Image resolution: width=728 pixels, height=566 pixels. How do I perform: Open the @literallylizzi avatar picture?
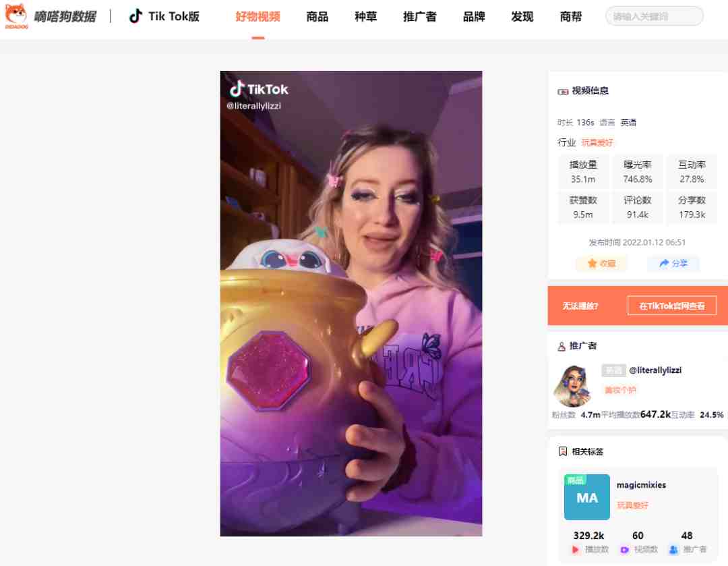tap(572, 385)
